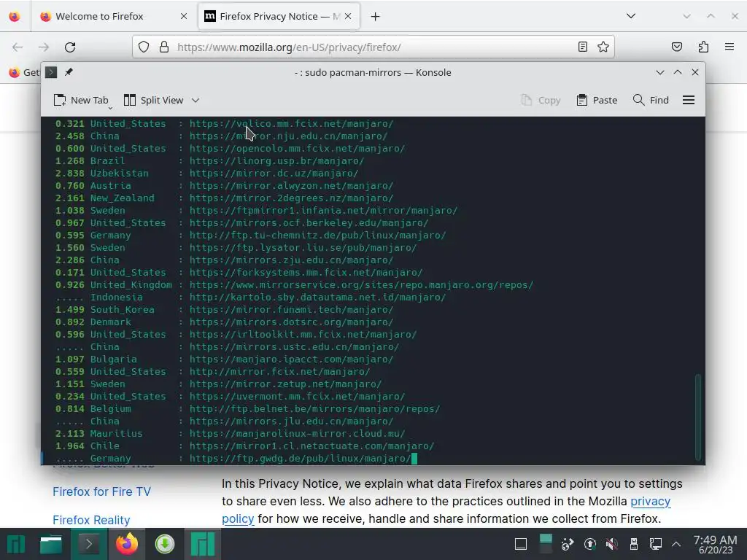View site security lock info

164,47
